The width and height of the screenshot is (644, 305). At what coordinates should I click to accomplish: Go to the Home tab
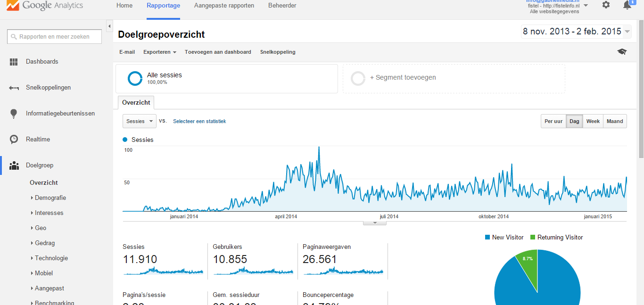coord(124,6)
